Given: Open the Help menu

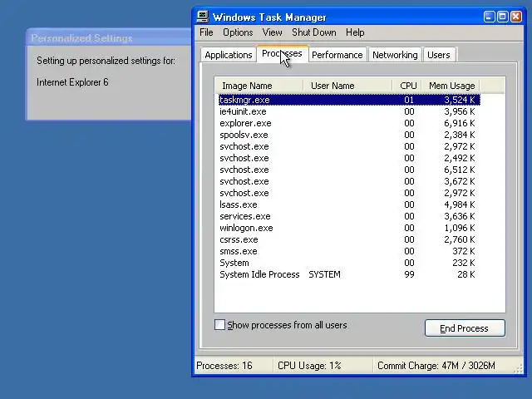Looking at the screenshot, I should [355, 32].
